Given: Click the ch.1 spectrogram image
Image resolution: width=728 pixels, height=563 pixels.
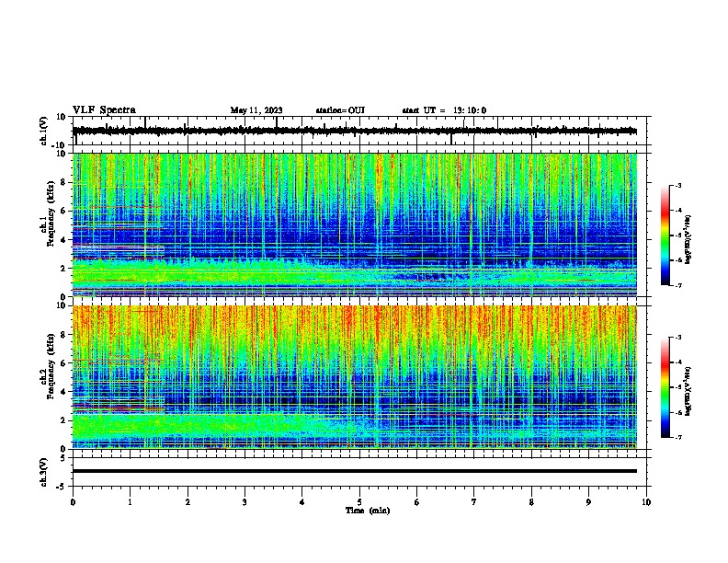Looking at the screenshot, I should pos(355,224).
